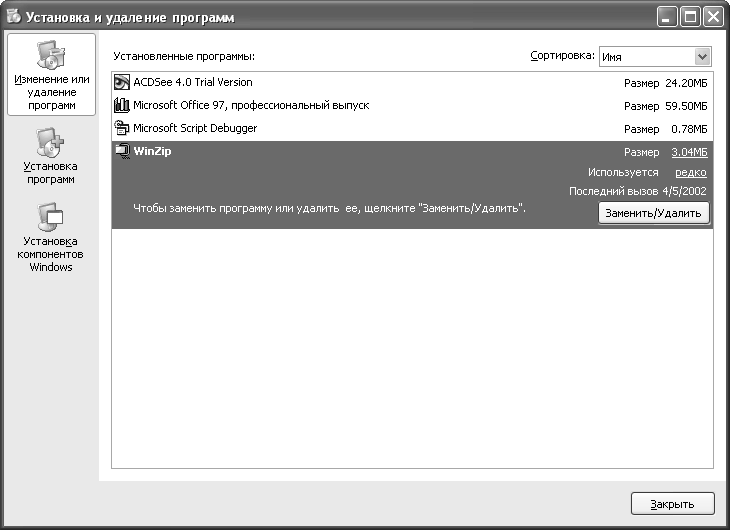Viewport: 730px width, 530px height.
Task: Click the Microsoft Office 97 icon
Action: (122, 105)
